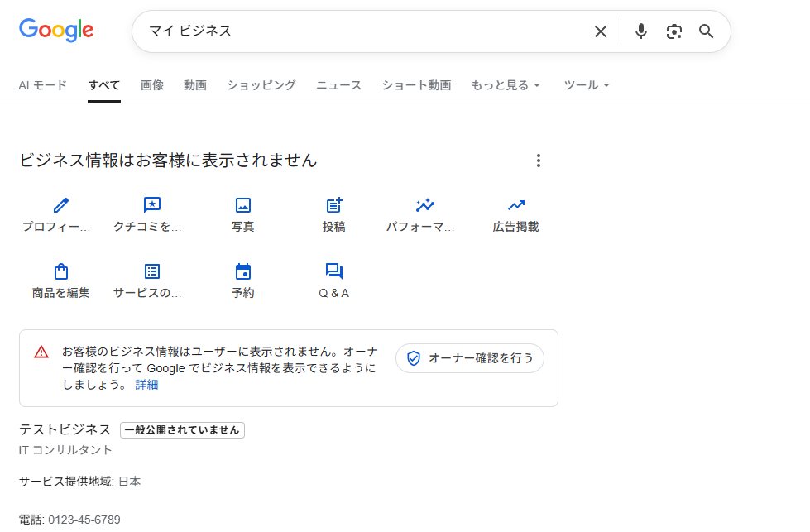The height and width of the screenshot is (532, 810).
Task: Open the パフォーマンス analytics icon
Action: (424, 204)
